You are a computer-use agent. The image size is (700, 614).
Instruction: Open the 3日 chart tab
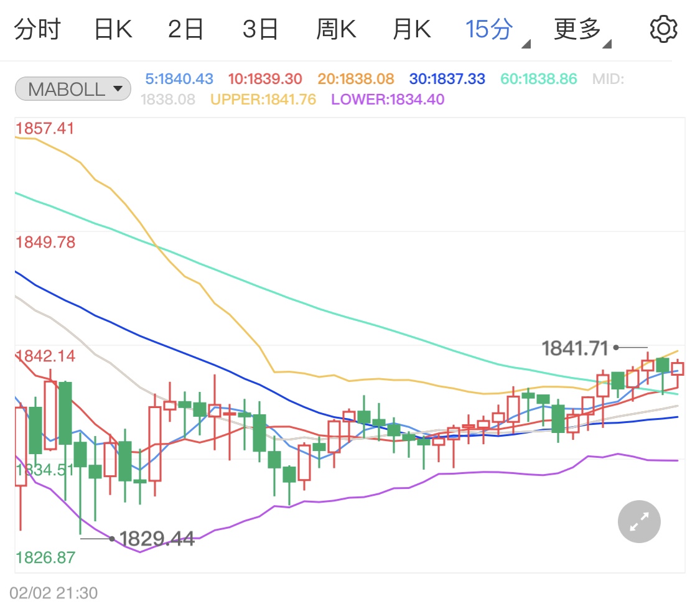click(x=260, y=29)
